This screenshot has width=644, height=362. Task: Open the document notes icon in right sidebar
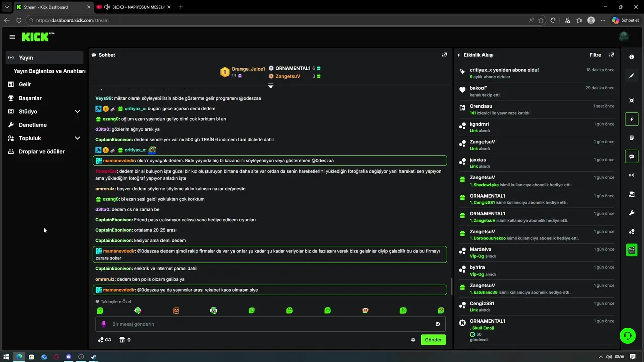632,138
